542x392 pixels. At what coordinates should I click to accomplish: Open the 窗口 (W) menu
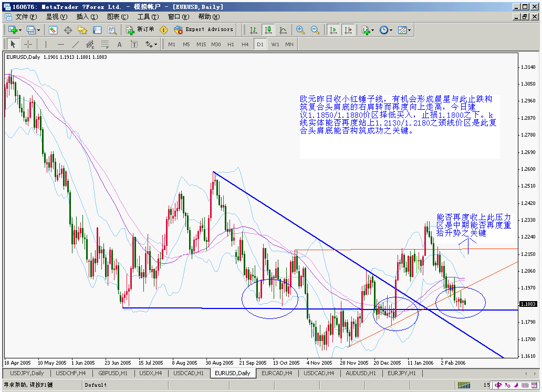(179, 17)
